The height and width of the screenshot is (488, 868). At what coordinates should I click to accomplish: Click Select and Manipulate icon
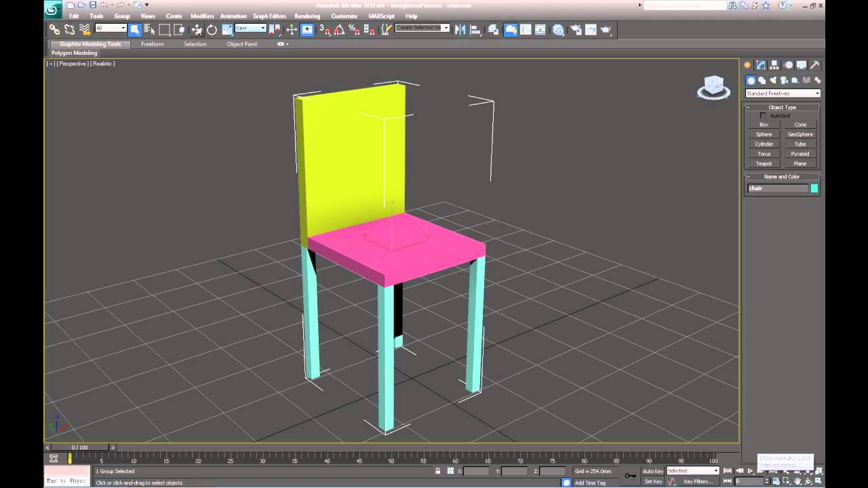pyautogui.click(x=292, y=29)
